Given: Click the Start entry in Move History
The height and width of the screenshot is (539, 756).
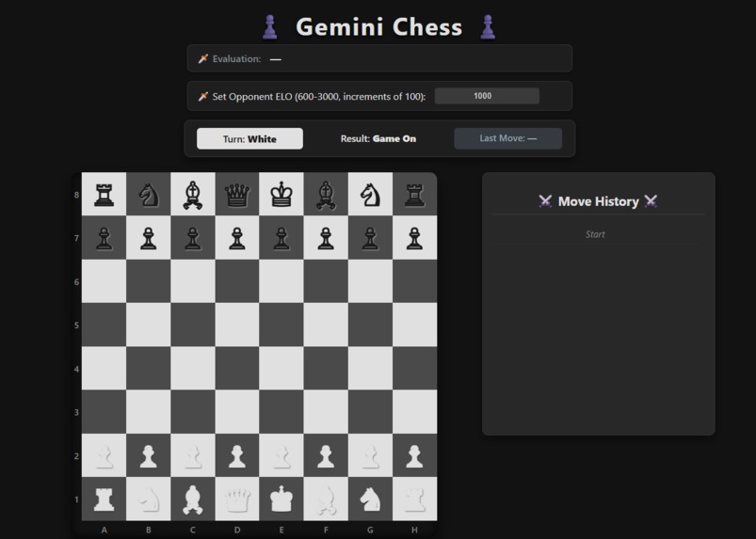Looking at the screenshot, I should pos(595,234).
